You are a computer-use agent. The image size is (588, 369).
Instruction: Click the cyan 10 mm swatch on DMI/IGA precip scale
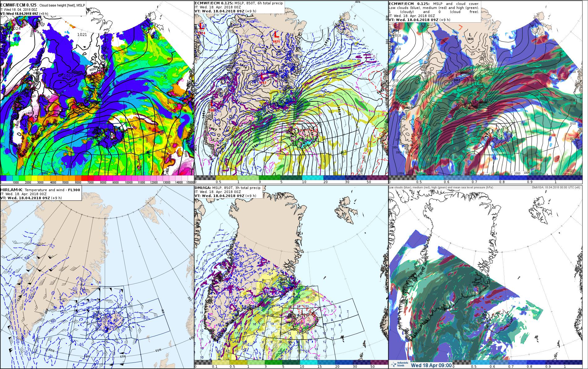click(309, 362)
